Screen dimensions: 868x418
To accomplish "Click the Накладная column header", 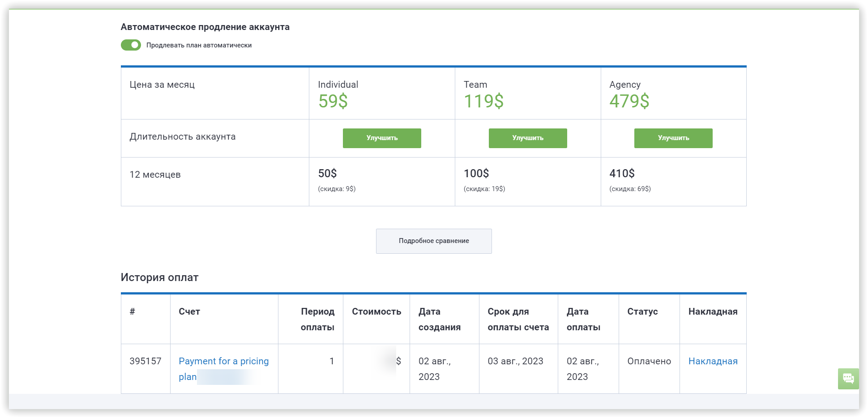I will pos(713,311).
